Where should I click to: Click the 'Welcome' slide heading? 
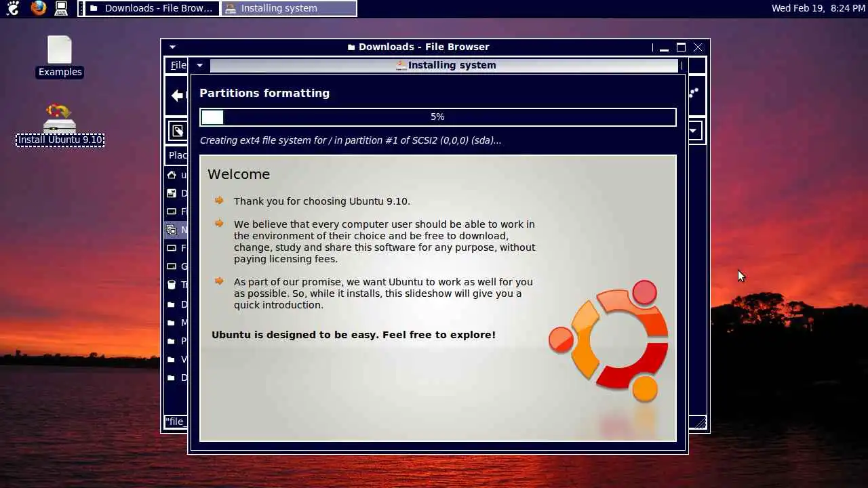[x=239, y=174]
